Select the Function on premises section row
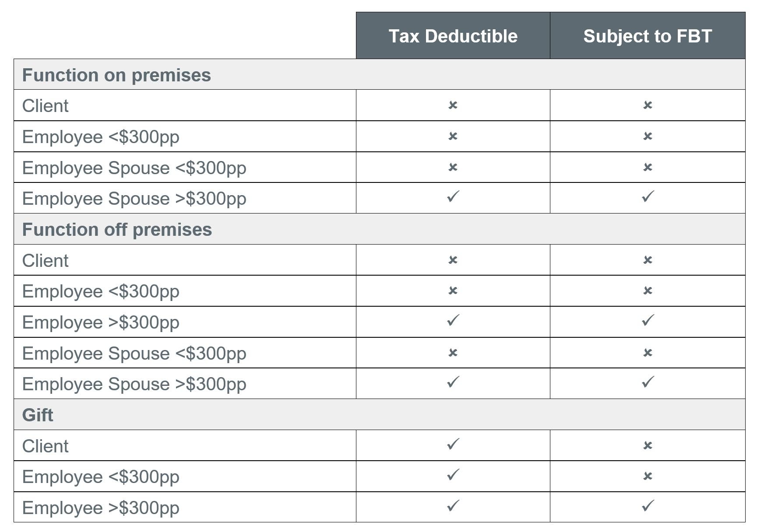The width and height of the screenshot is (757, 532). [116, 75]
